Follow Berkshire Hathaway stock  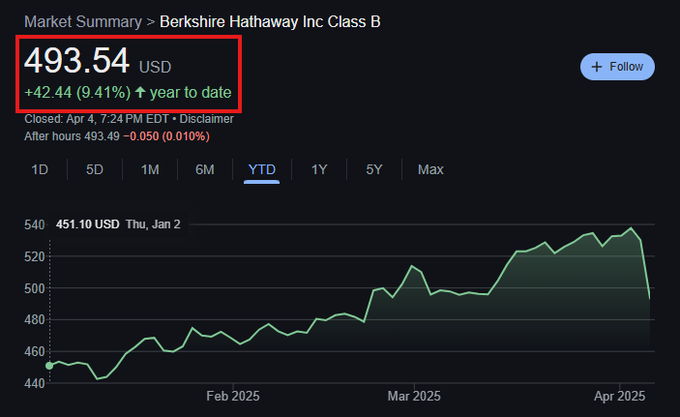click(617, 67)
